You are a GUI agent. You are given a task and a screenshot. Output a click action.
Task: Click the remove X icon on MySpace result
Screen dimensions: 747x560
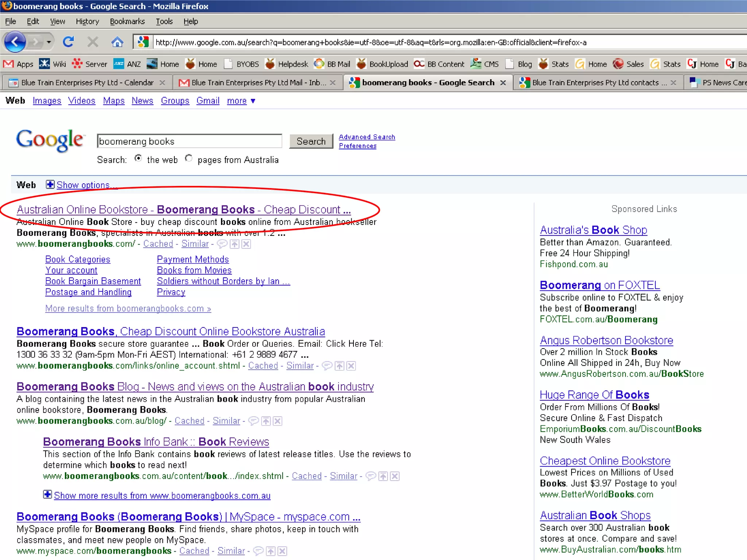tap(282, 551)
